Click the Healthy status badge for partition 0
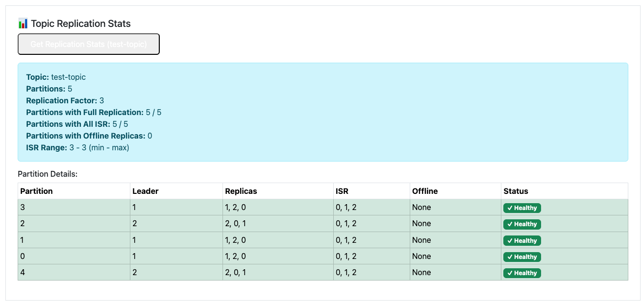The height and width of the screenshot is (305, 644). [522, 257]
